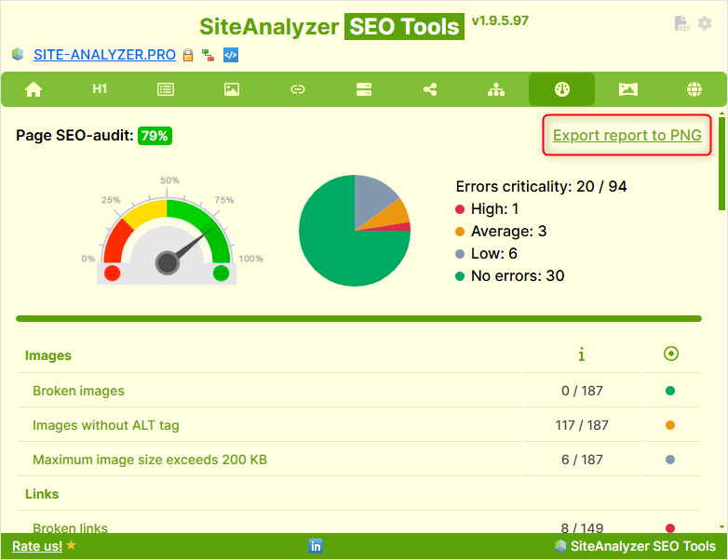The image size is (728, 560).
Task: Click grey status dot for Maximum image size
Action: pos(670,460)
